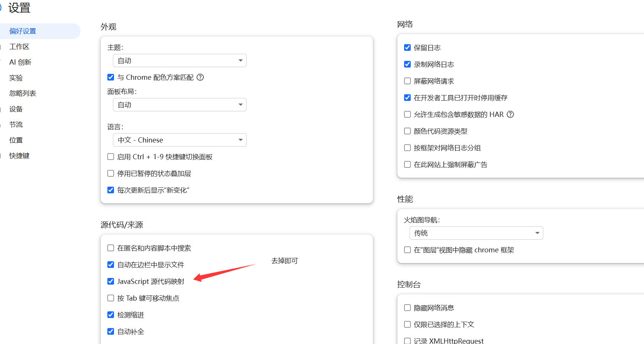This screenshot has width=644, height=344.
Task: Check 仅限已选择的上下文
Action: click(x=407, y=324)
